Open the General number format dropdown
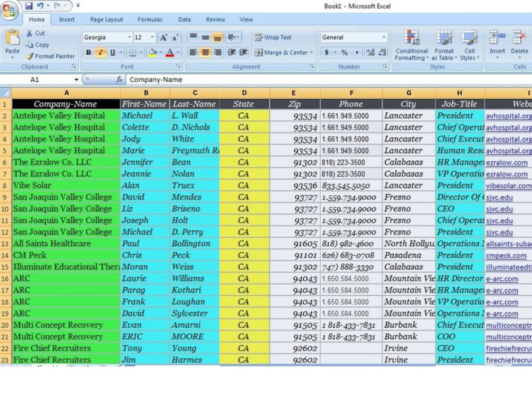 coord(384,37)
